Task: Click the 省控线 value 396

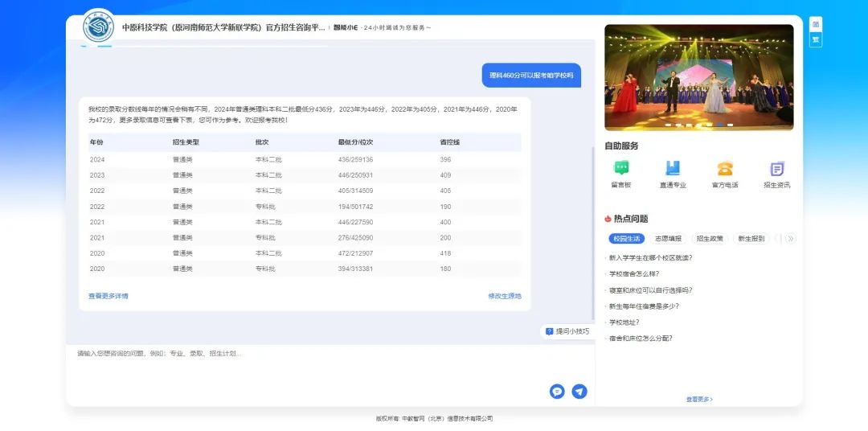Action: (x=445, y=159)
